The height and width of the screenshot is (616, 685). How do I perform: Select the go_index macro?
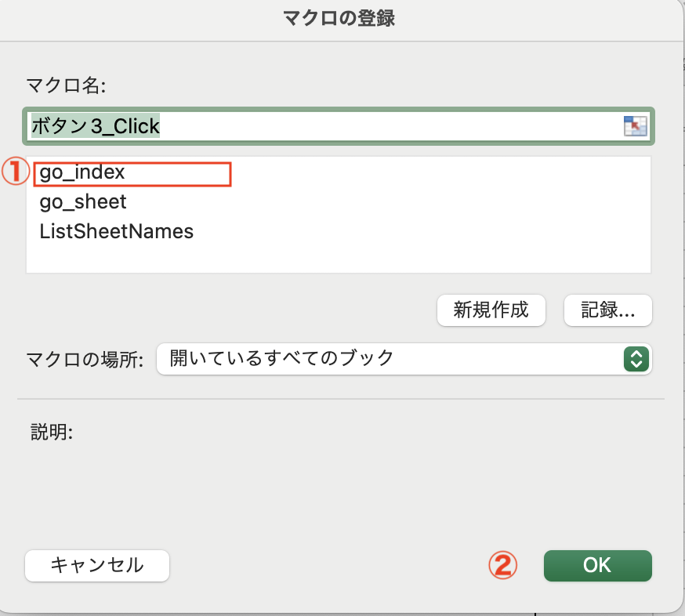[82, 172]
